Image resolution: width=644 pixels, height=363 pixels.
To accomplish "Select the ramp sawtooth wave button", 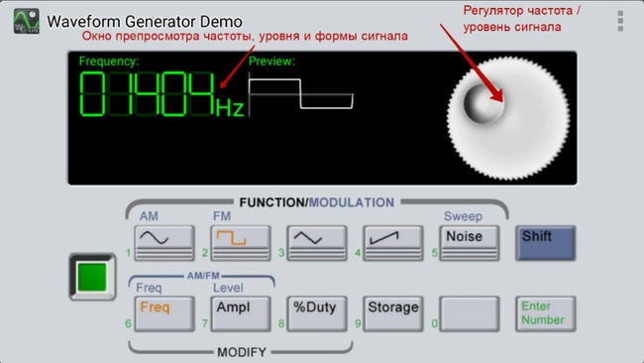I will pyautogui.click(x=393, y=243).
